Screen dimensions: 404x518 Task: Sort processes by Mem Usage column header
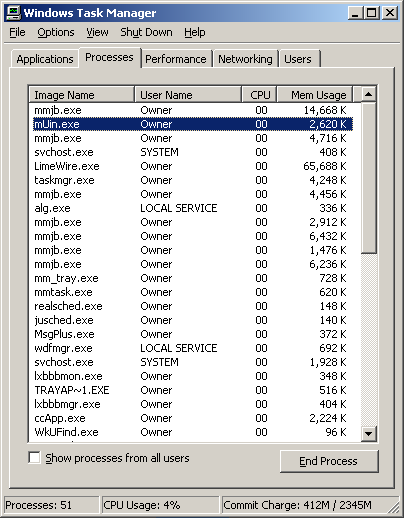coord(315,95)
